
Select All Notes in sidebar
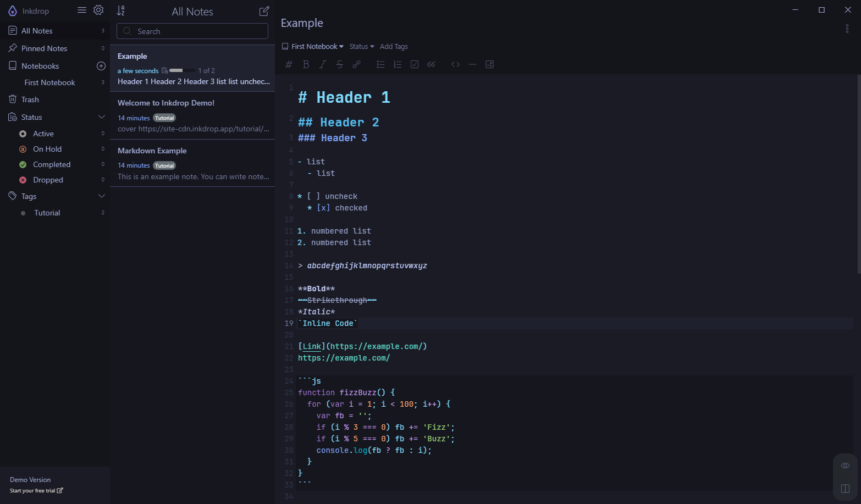point(55,31)
